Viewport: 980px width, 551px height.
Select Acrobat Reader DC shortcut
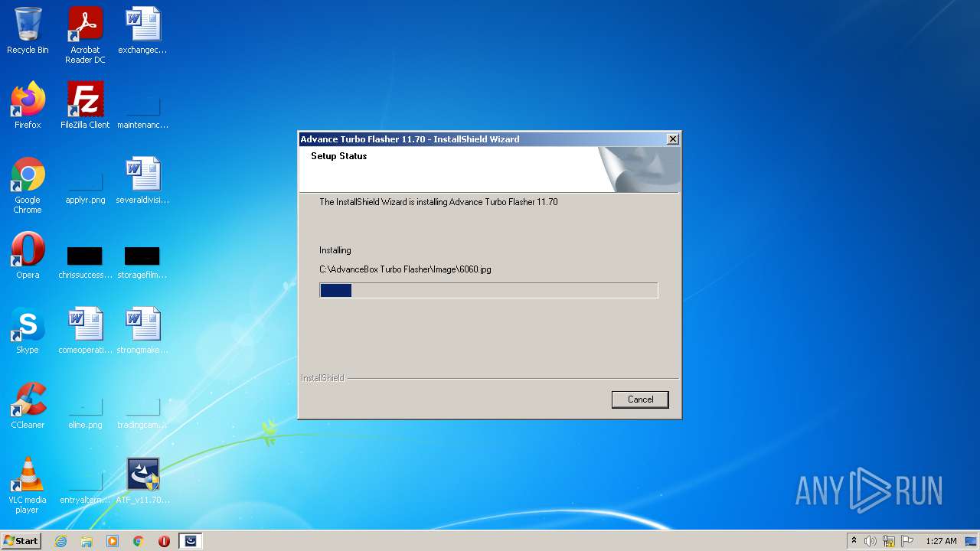pos(85,35)
